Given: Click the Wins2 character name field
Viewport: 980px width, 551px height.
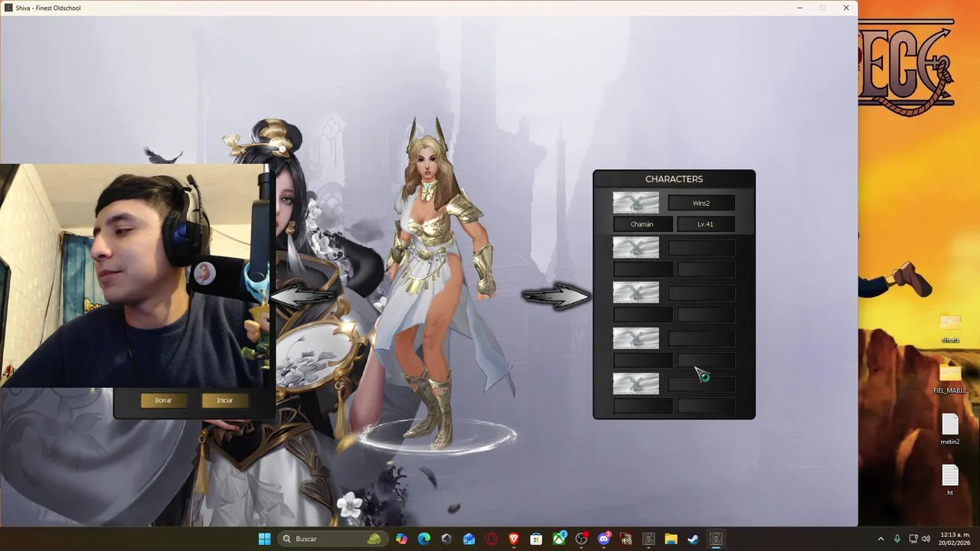Looking at the screenshot, I should [x=701, y=203].
